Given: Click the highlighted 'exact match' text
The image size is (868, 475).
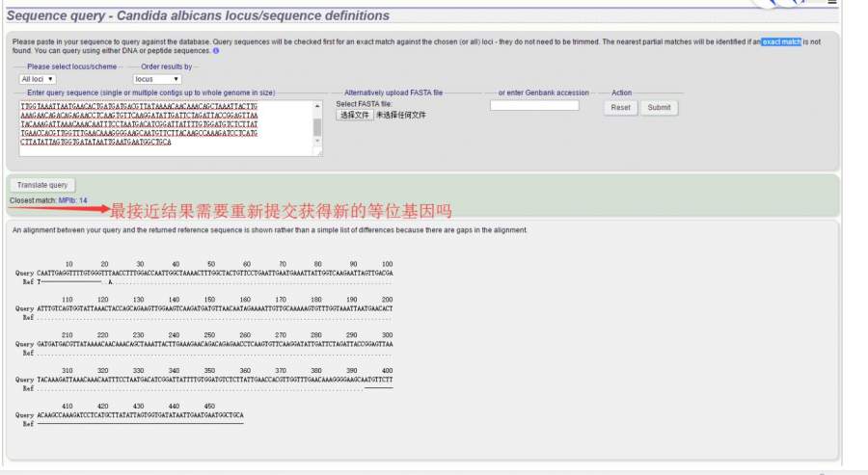Looking at the screenshot, I should pos(781,42).
